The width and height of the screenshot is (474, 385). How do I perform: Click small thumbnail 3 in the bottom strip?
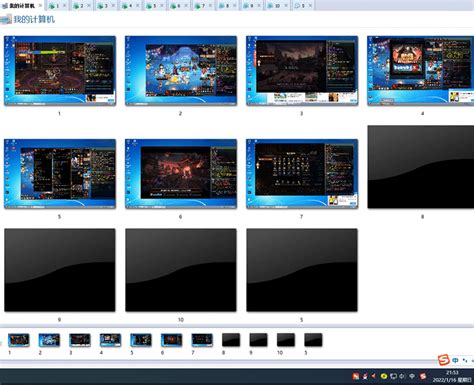coord(80,340)
